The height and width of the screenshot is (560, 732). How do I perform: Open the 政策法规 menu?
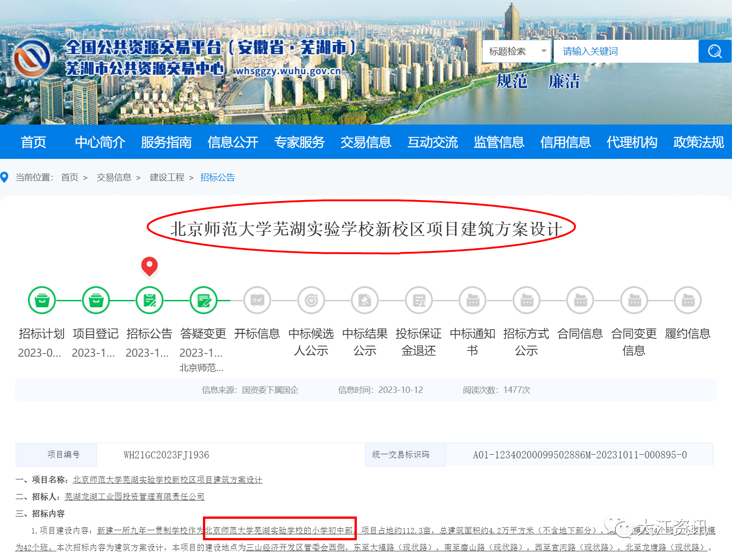coord(699,142)
